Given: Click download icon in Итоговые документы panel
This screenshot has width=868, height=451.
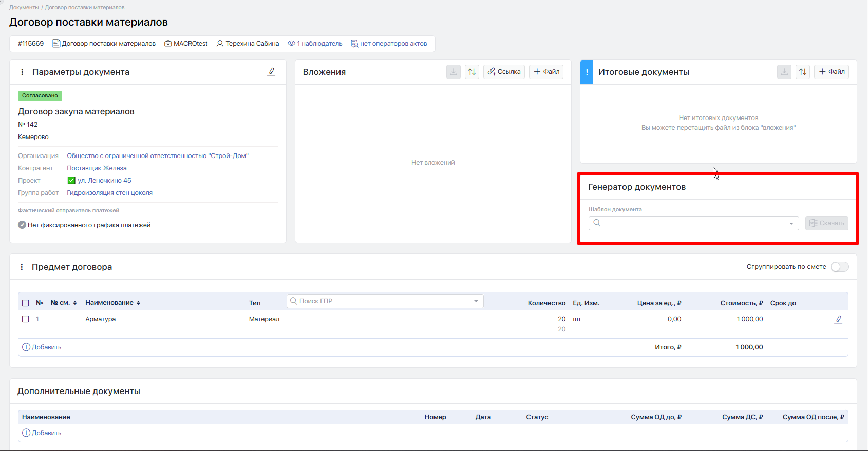Looking at the screenshot, I should pyautogui.click(x=784, y=72).
